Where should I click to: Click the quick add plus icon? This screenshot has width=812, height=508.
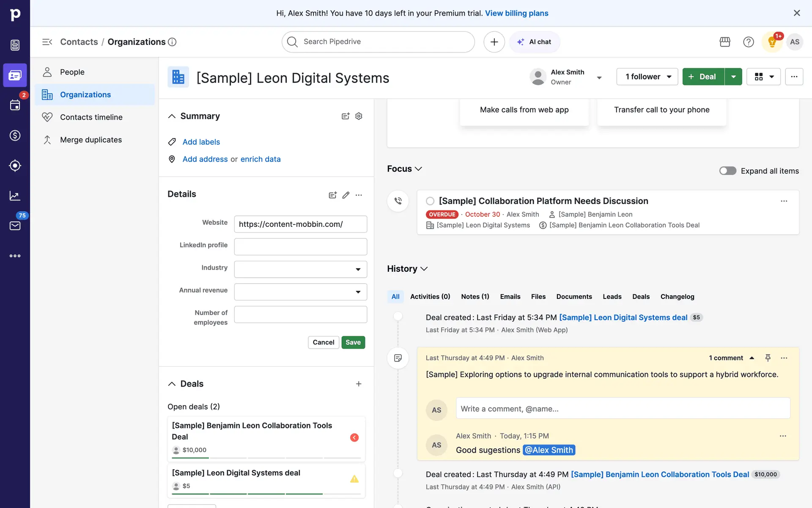point(494,42)
